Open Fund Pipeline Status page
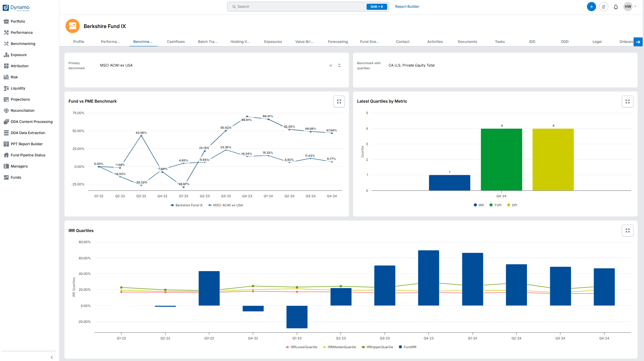The width and height of the screenshot is (644, 361). (x=28, y=155)
